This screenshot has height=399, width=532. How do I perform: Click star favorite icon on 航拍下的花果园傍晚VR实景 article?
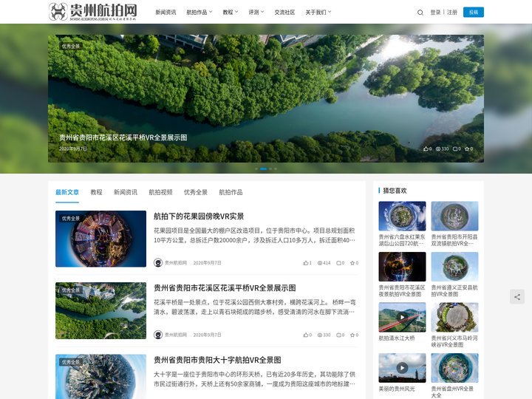click(x=352, y=263)
